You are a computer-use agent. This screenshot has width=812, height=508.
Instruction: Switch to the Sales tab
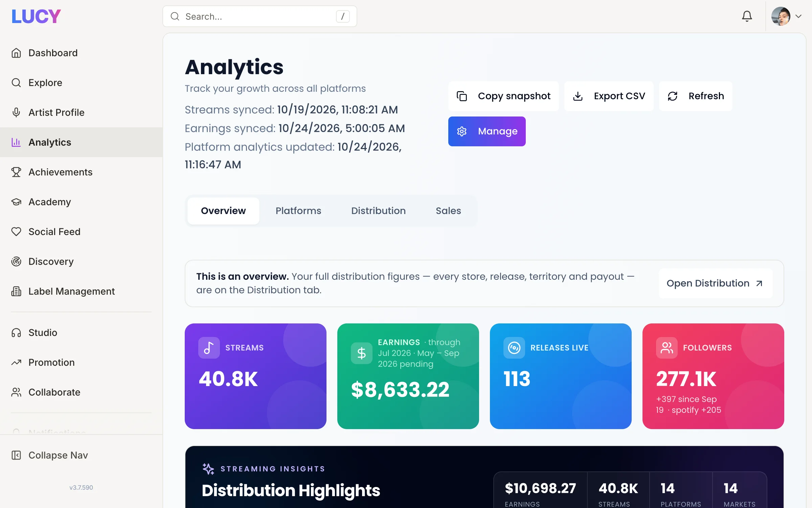pyautogui.click(x=448, y=211)
